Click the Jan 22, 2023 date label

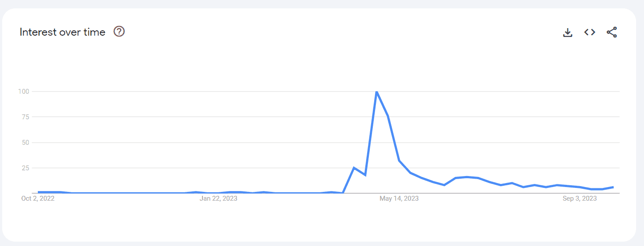(x=218, y=198)
